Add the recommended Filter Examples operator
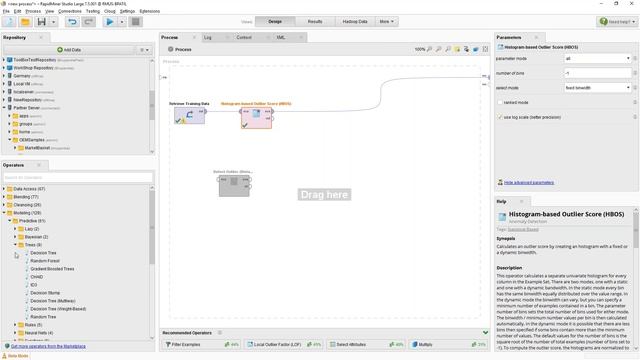Viewport: 640px width, 360px height. coord(202,344)
